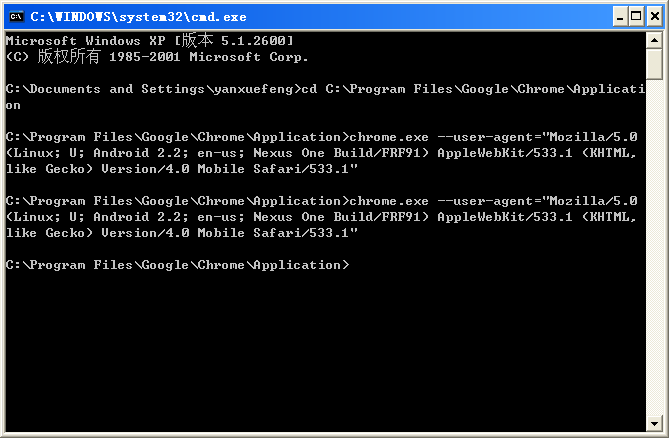Click the 1985-2001 Microsoft Corp. copyright line
This screenshot has height=438, width=669.
click(157, 56)
